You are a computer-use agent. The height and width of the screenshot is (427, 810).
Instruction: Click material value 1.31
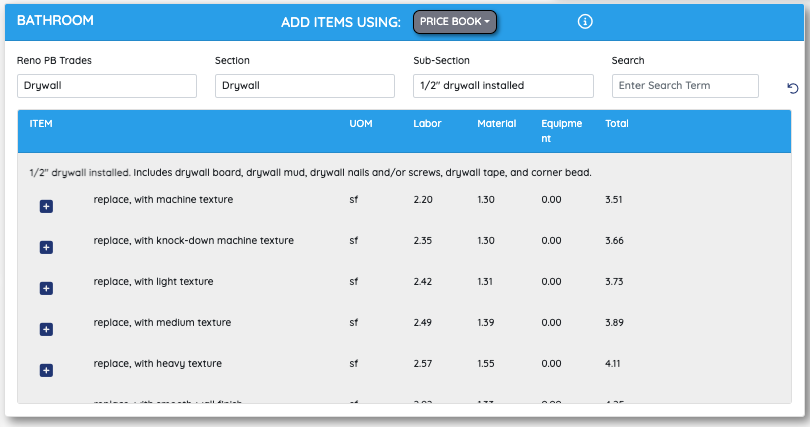pyautogui.click(x=485, y=282)
